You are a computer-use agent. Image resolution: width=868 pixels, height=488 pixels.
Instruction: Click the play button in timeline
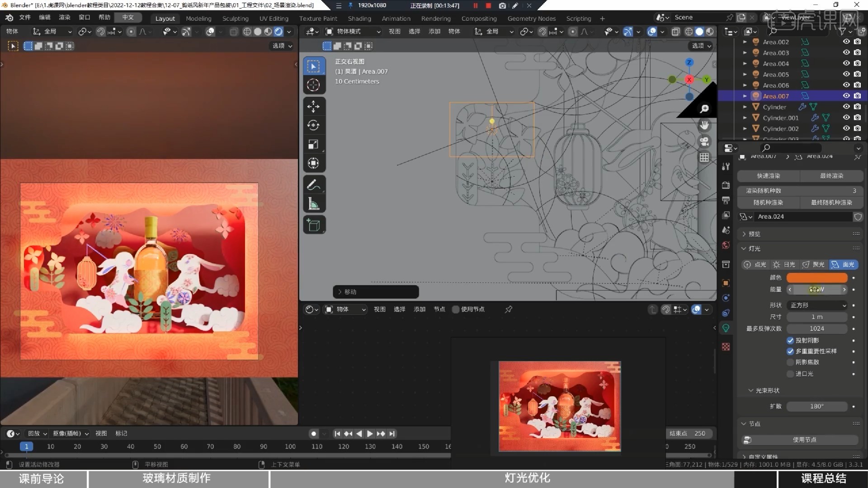[x=370, y=434]
